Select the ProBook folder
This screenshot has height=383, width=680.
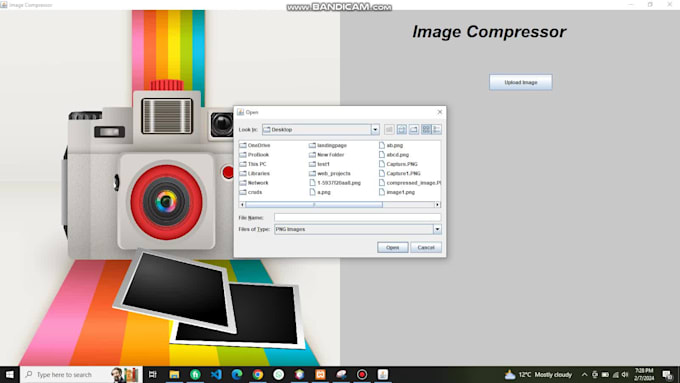[x=254, y=154]
